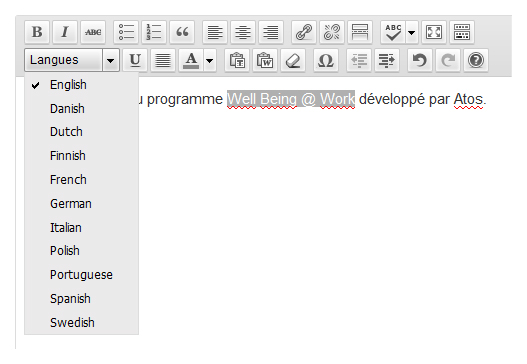The image size is (527, 364).
Task: Open text color dropdown arrow
Action: (210, 60)
